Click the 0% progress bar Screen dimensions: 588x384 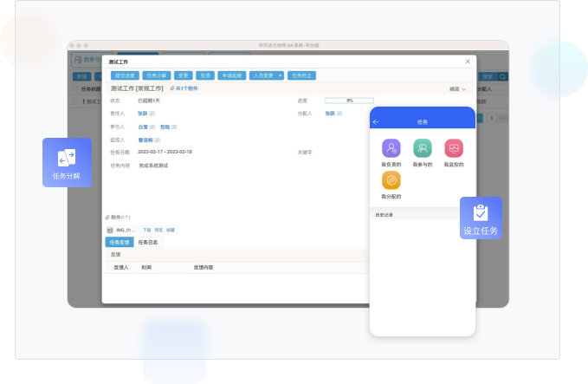[349, 101]
